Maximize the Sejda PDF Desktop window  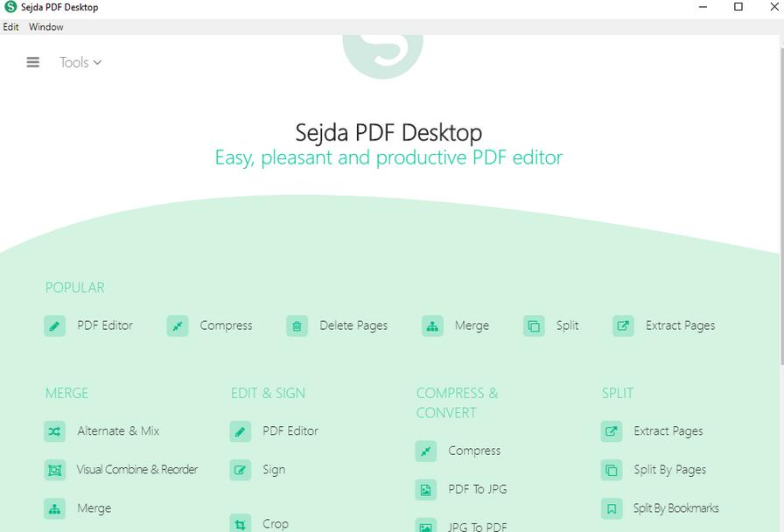tap(738, 7)
